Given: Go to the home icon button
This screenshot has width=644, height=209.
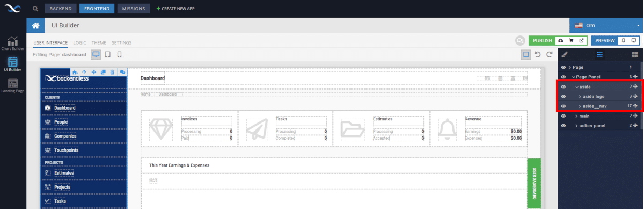Looking at the screenshot, I should (36, 25).
